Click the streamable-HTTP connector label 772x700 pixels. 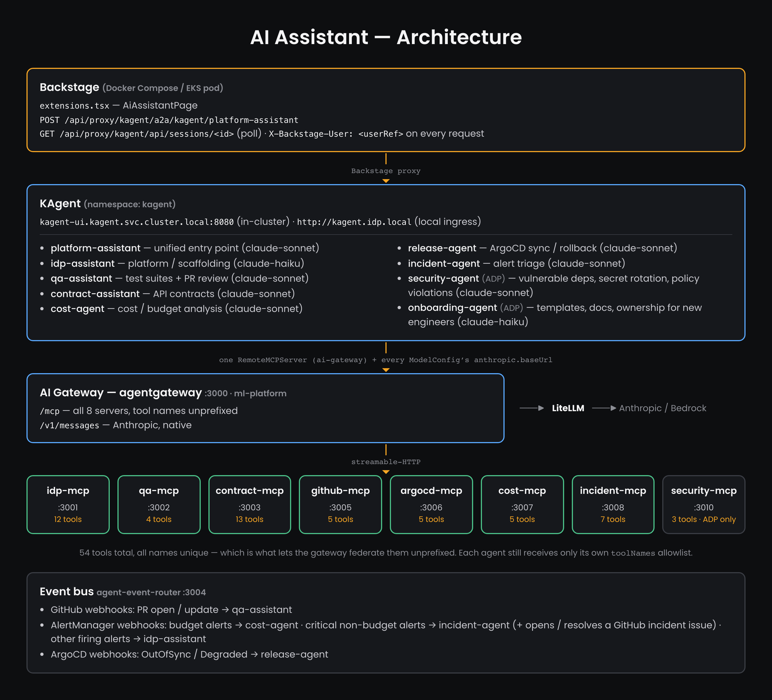[x=386, y=462]
